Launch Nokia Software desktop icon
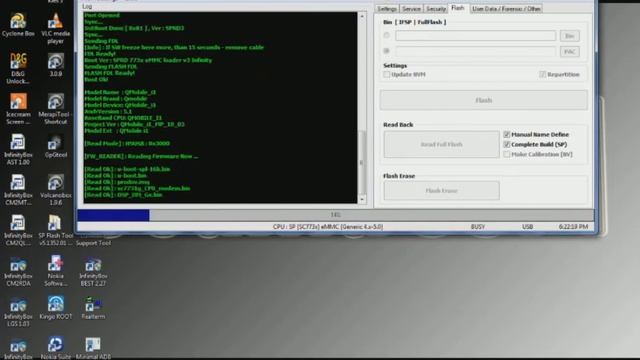Viewport: 640px width, 360px height. [x=56, y=271]
